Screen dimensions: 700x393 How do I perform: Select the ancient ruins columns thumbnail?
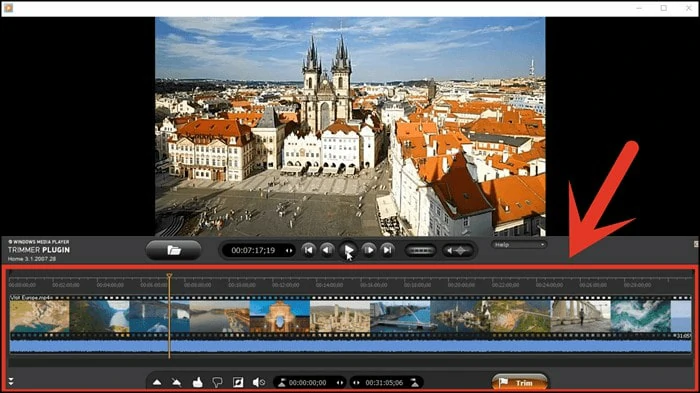click(340, 316)
